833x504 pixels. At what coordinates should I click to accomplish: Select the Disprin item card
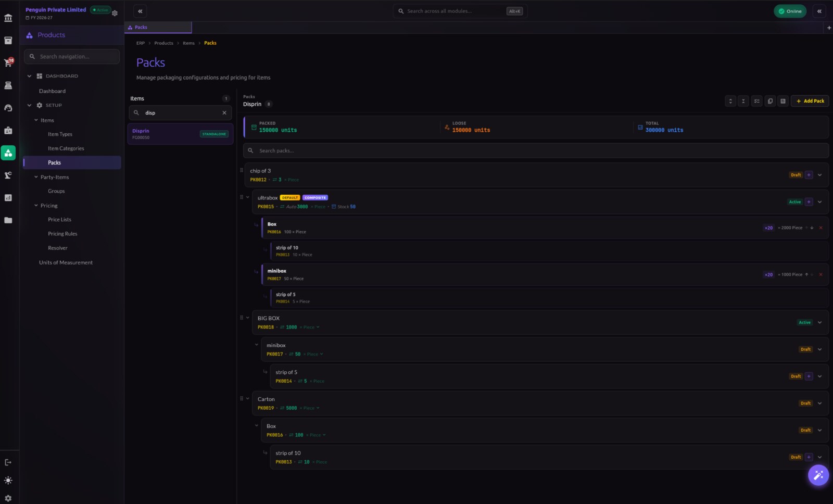pos(180,134)
